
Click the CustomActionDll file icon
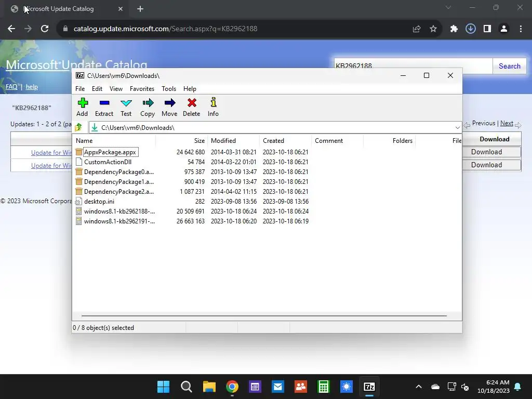tap(79, 162)
